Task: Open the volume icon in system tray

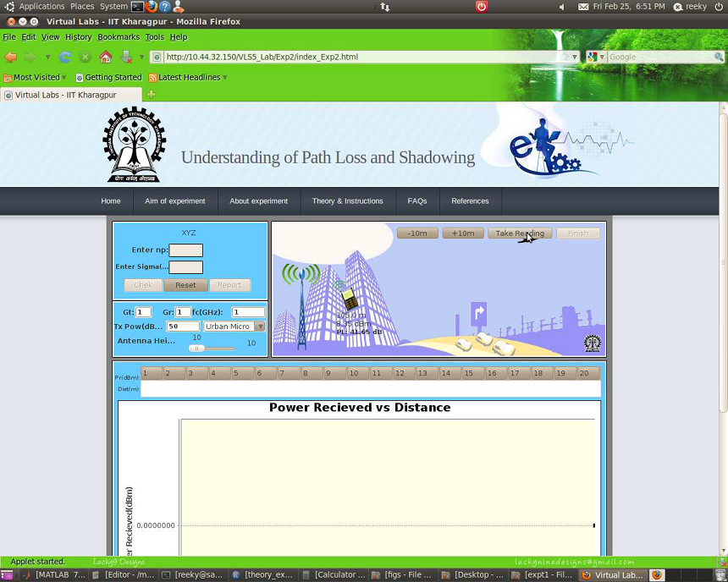Action: 562,7
